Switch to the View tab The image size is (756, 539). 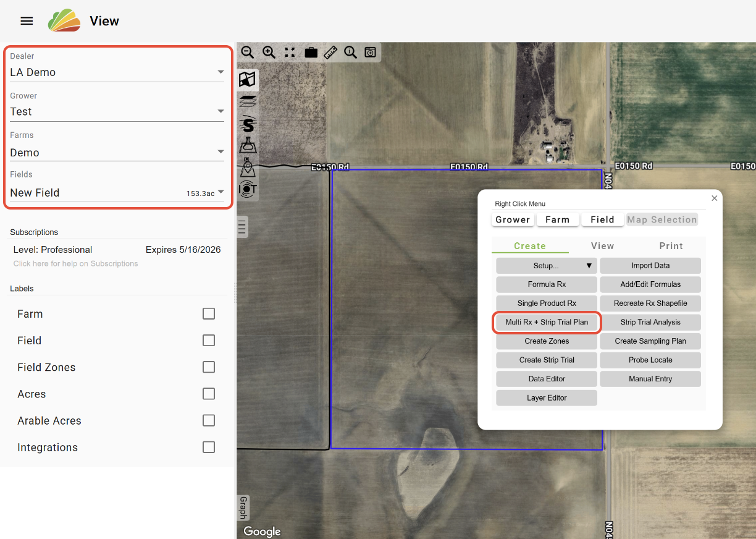click(602, 246)
